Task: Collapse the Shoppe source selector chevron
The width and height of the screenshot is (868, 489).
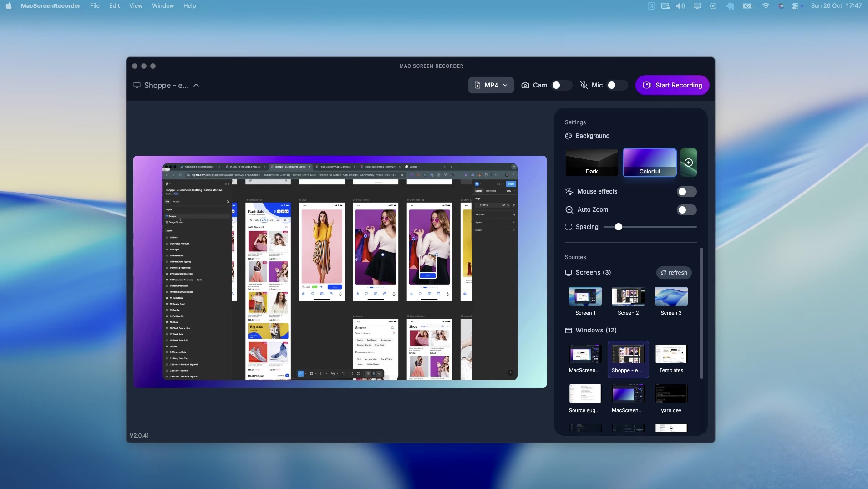Action: pos(196,85)
